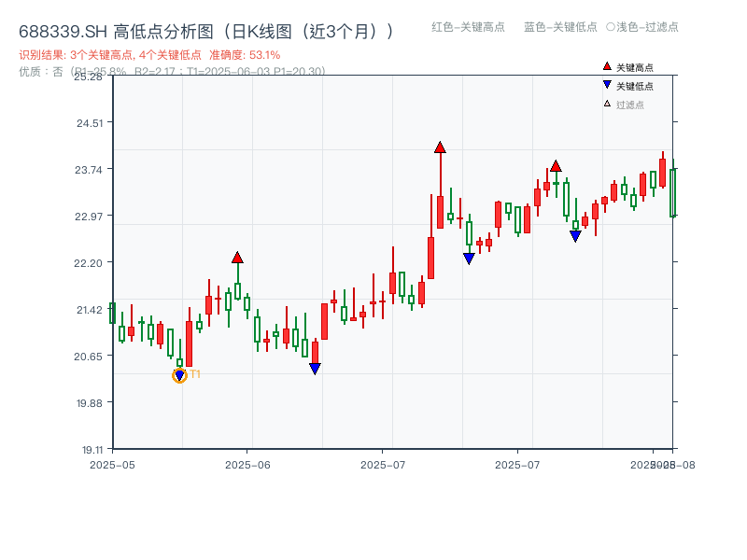This screenshot has height=560, width=747.
Task: Click the orange circled T1 marker on the chart
Action: tap(179, 375)
